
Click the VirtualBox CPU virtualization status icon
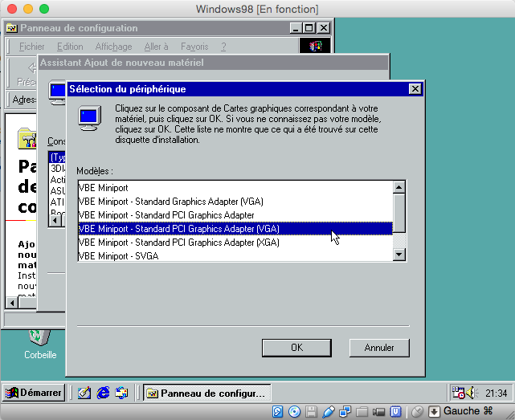(x=396, y=411)
